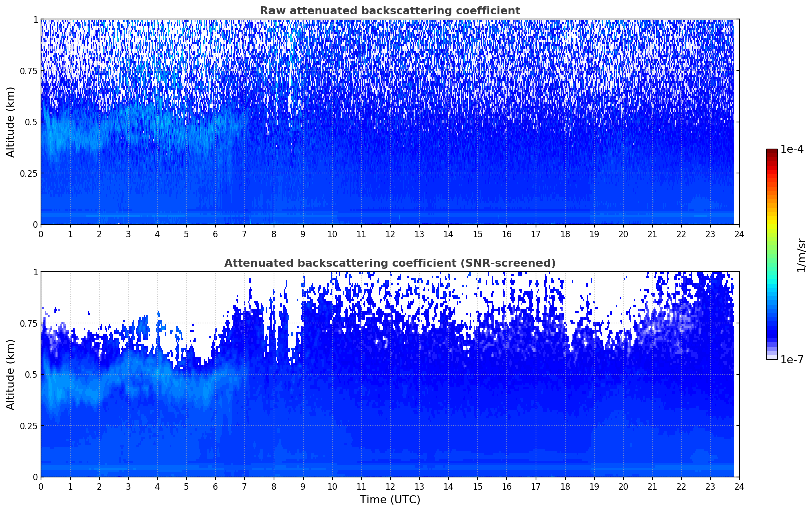Screen dimensions: 812x511
Task: Click hour tick "2" under the bottom plot
Action: pyautogui.click(x=99, y=486)
